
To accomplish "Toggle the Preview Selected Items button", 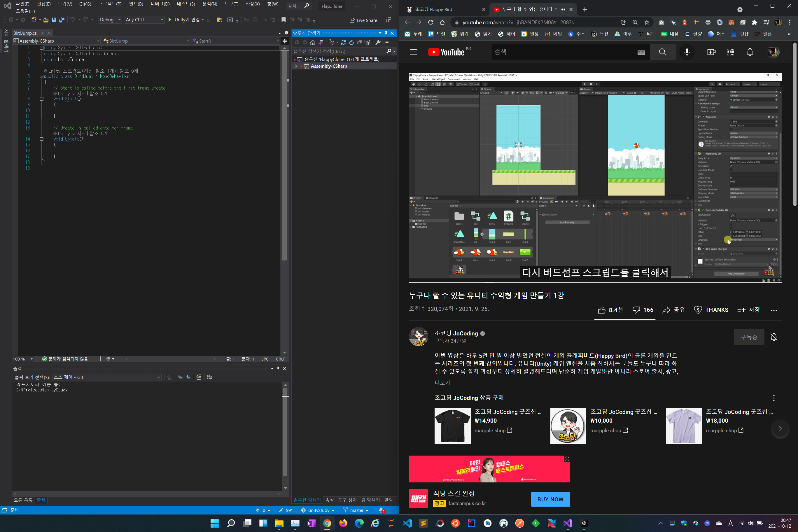I will point(386,42).
